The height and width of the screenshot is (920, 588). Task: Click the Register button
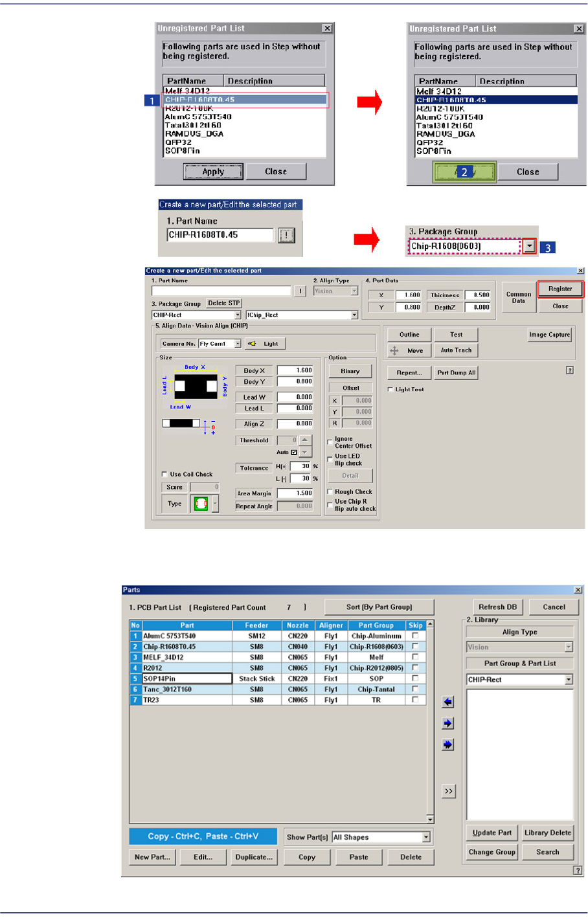(560, 289)
